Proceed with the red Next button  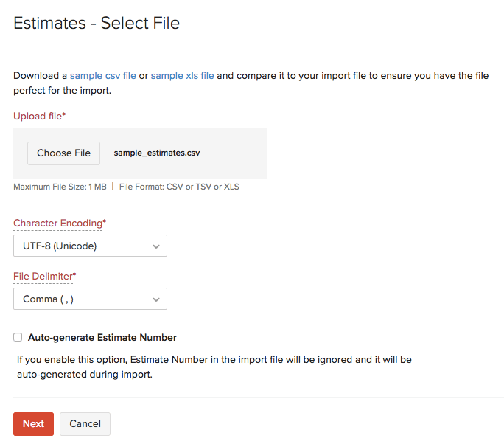[x=33, y=424]
